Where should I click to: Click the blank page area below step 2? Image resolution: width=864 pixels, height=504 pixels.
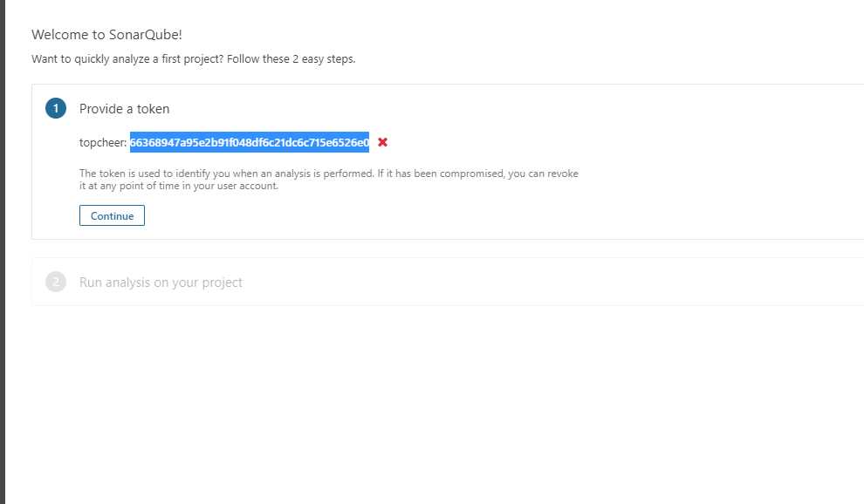pos(436,401)
